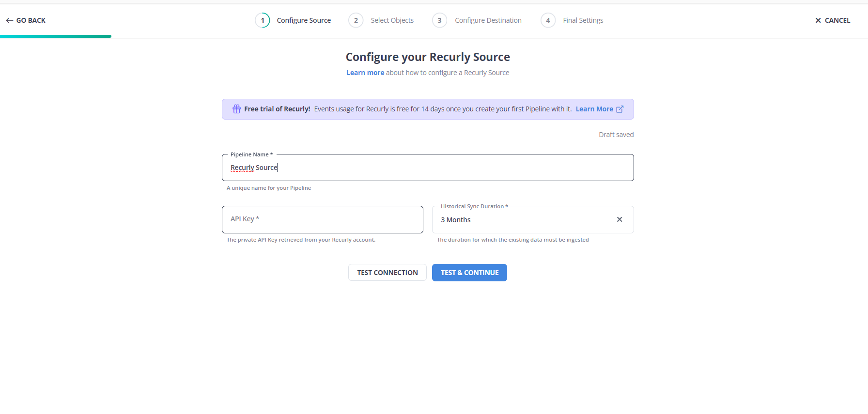Open Learn More link in trial banner
868x414 pixels.
point(594,109)
